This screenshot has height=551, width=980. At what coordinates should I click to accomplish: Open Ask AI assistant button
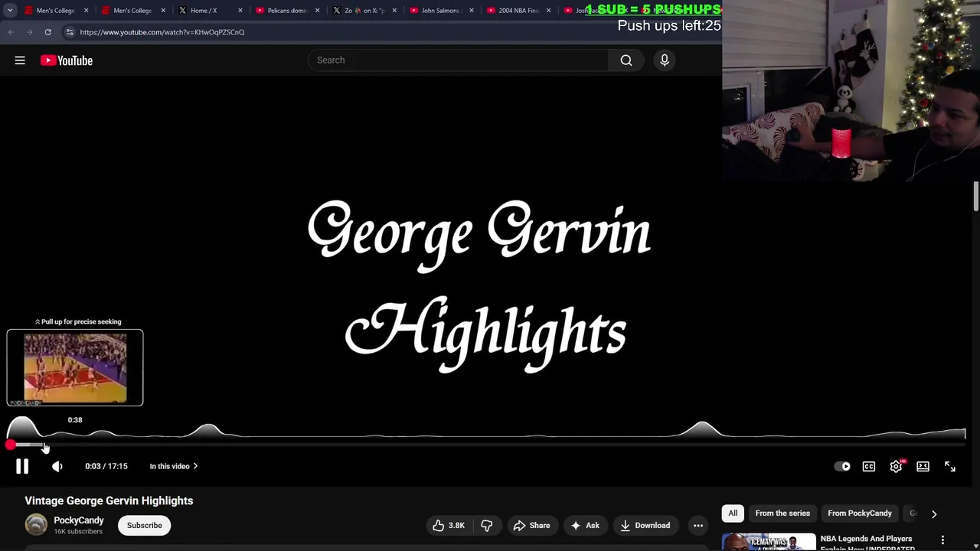tap(585, 525)
